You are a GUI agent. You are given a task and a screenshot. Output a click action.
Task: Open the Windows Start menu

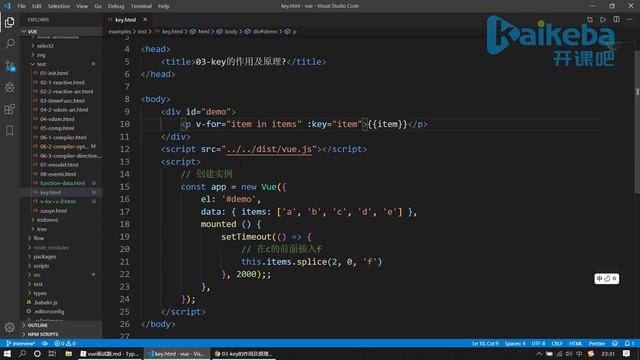(x=7, y=353)
